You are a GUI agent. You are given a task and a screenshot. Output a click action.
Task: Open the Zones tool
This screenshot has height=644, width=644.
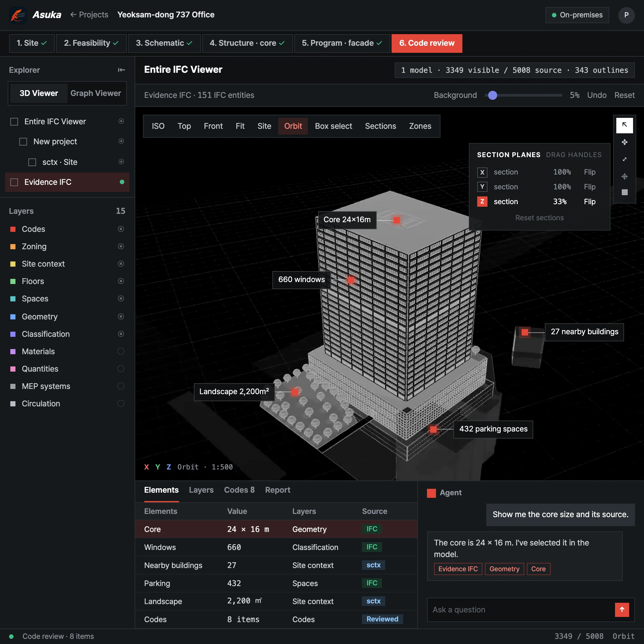pyautogui.click(x=420, y=126)
